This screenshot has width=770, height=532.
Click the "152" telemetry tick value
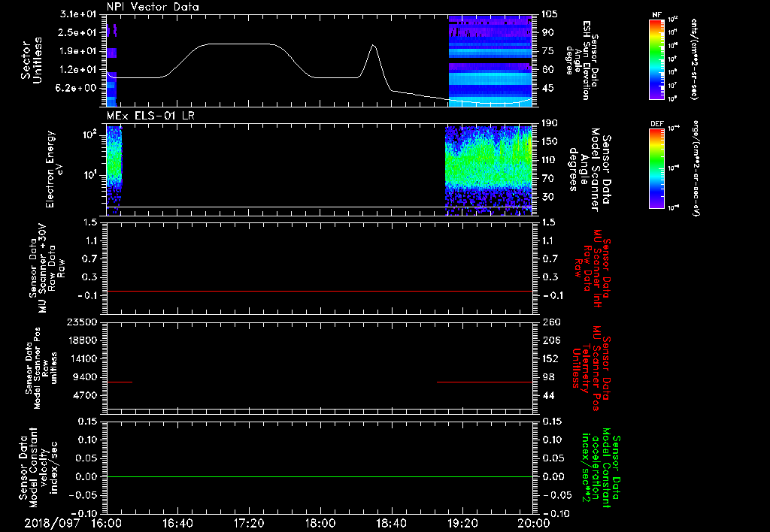point(550,358)
